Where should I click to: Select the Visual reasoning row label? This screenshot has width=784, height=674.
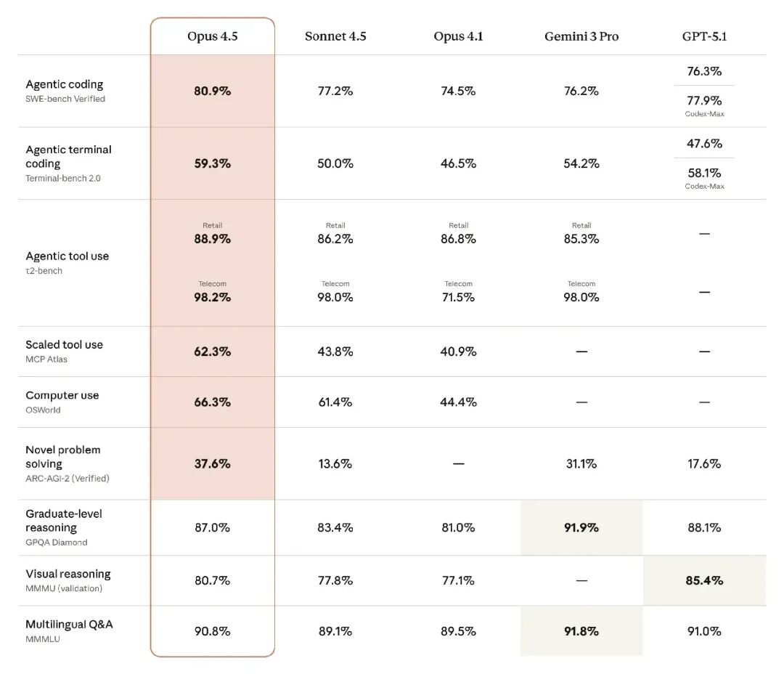68,574
